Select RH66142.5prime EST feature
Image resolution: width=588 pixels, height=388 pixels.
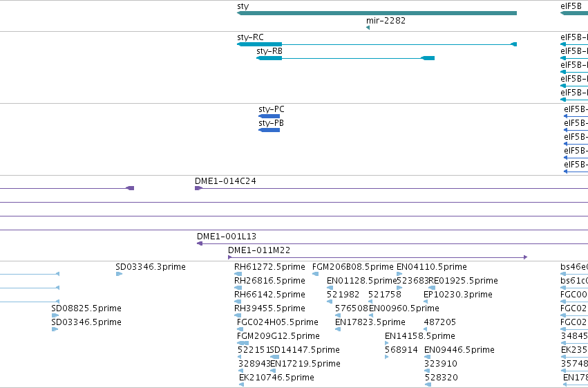238,302
